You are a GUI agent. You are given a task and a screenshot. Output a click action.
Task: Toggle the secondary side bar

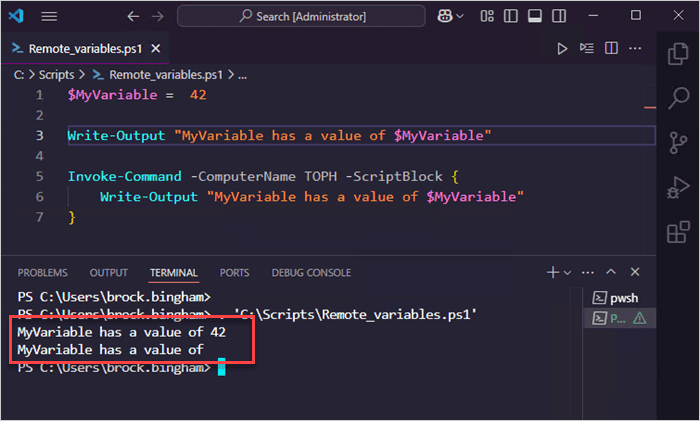(559, 17)
